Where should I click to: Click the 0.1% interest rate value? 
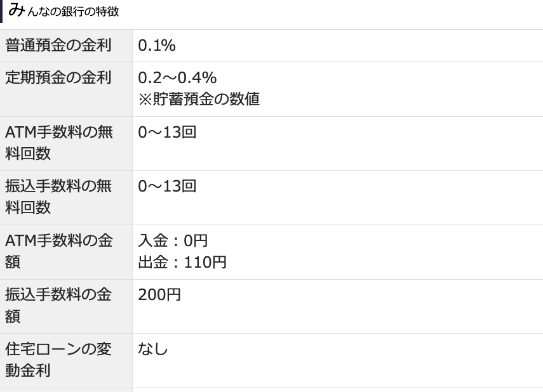(157, 46)
